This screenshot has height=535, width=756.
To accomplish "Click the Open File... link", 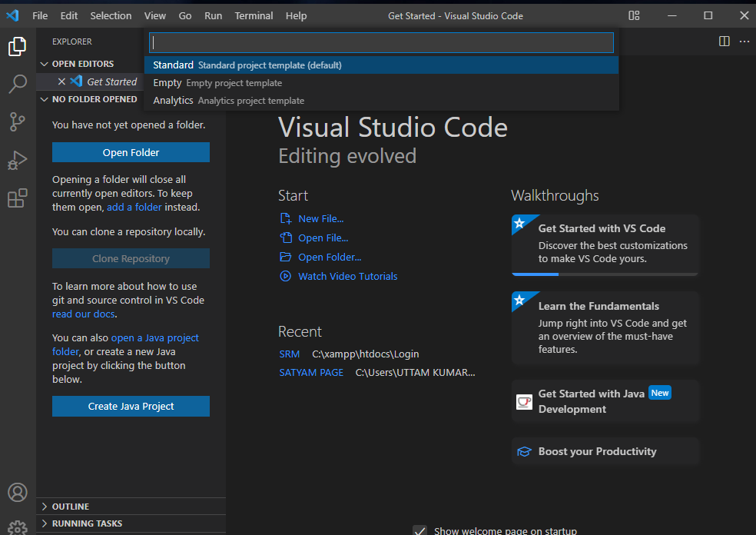I will coord(323,238).
